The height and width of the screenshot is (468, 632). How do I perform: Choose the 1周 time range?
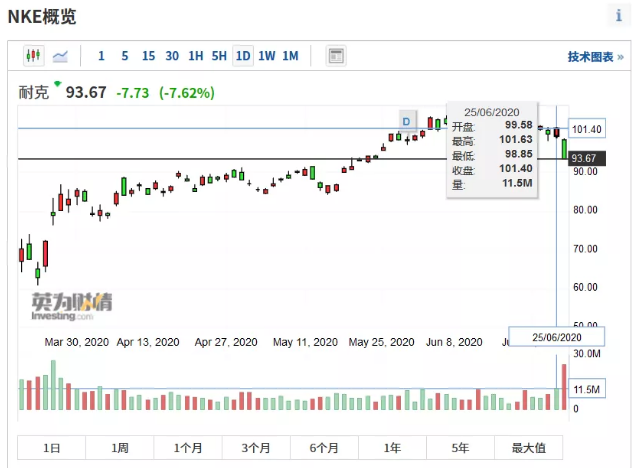click(120, 447)
